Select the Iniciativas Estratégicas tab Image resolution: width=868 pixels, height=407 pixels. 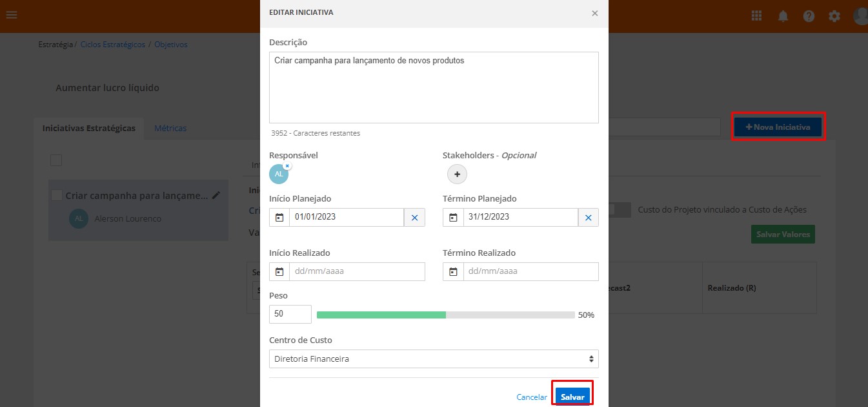point(89,128)
